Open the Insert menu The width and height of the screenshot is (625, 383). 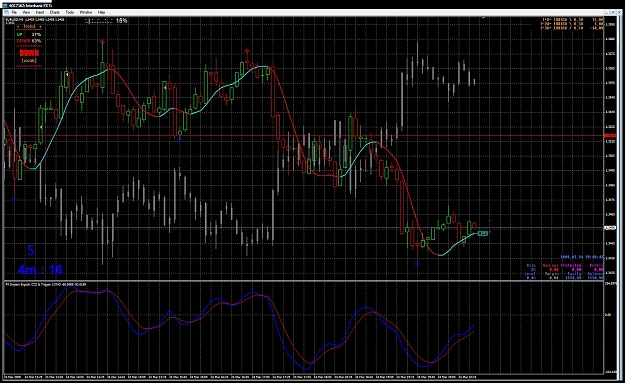(x=40, y=12)
